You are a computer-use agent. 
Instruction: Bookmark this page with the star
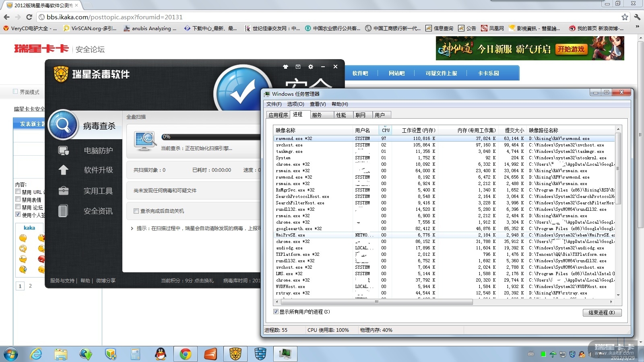point(625,17)
